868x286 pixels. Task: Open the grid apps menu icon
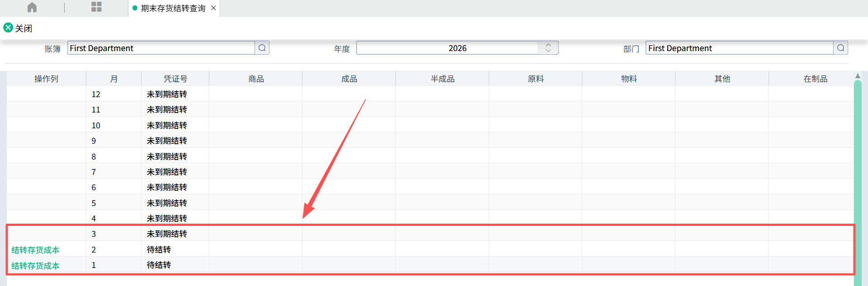[x=96, y=7]
